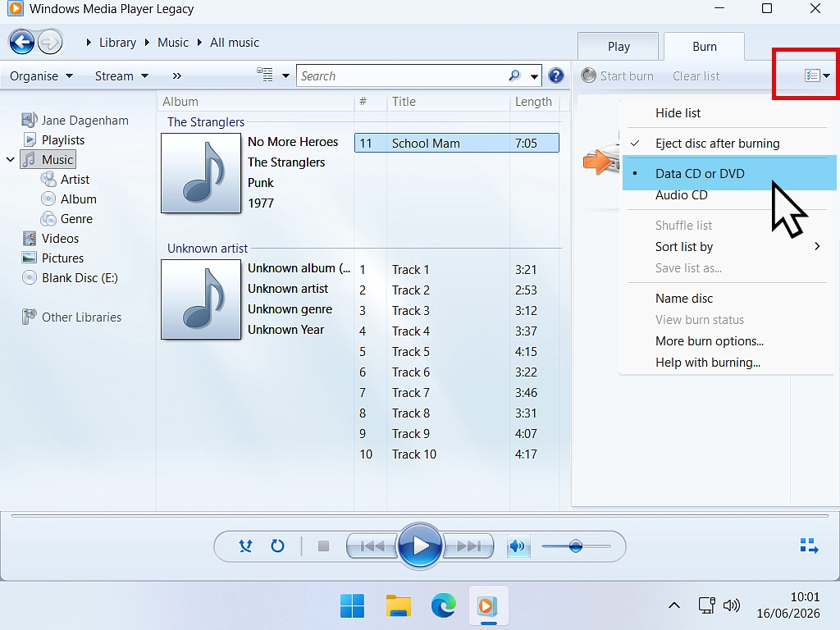Open the Sort list by submenu
Screen dimensions: 840x630
[x=728, y=246]
